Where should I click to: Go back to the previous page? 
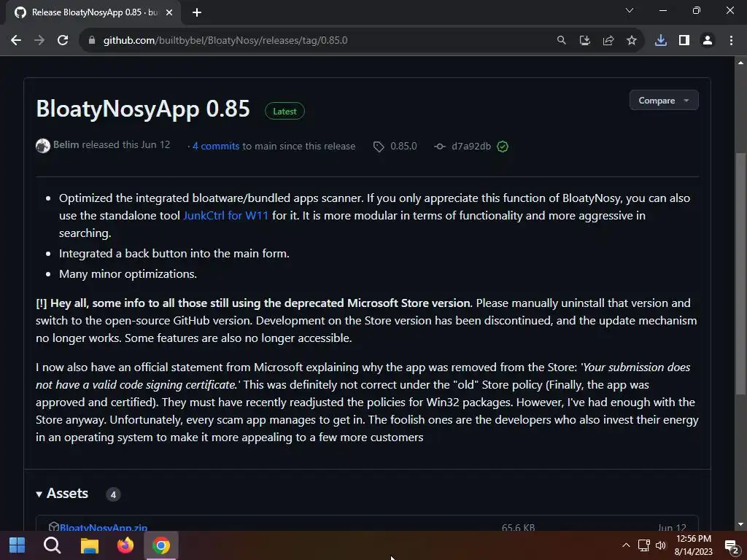(x=16, y=41)
